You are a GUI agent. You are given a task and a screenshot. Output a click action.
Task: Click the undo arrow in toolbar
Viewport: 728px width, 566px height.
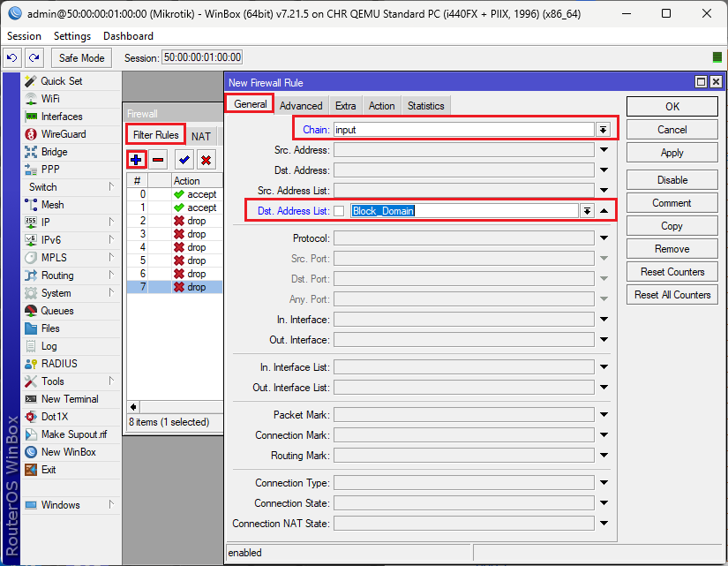(12, 57)
